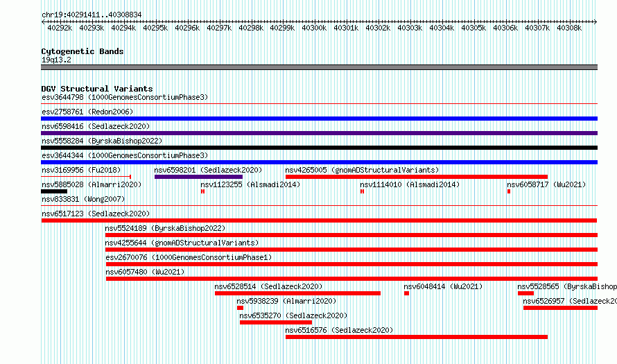617x364 pixels.
Task: Click the nsv6528514 red variant bar
Action: click(x=297, y=293)
